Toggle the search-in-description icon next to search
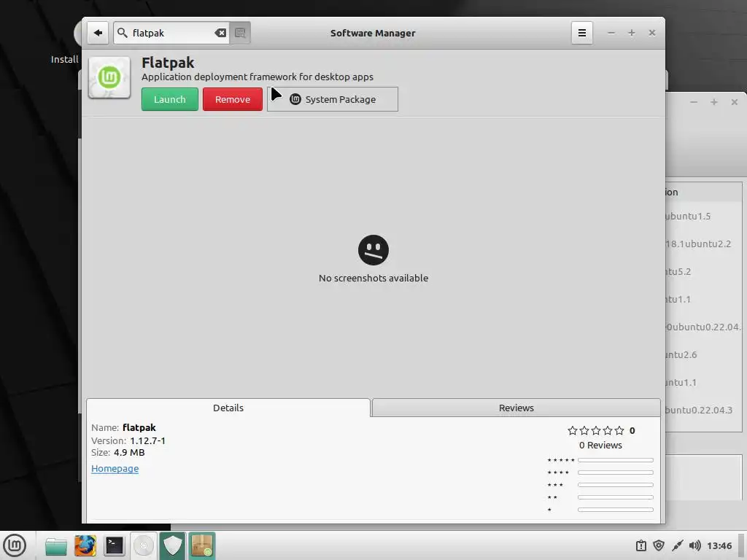747x560 pixels. point(240,33)
